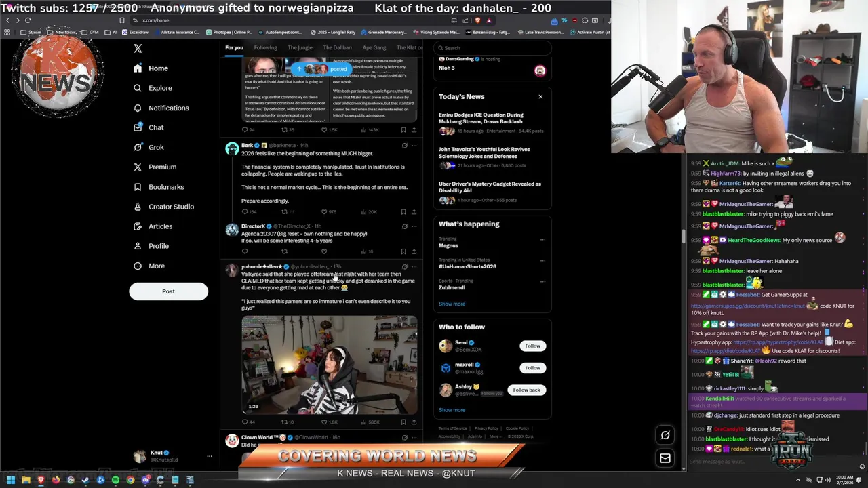Bookmark the DirectorX post
This screenshot has width=868, height=488.
click(x=403, y=251)
